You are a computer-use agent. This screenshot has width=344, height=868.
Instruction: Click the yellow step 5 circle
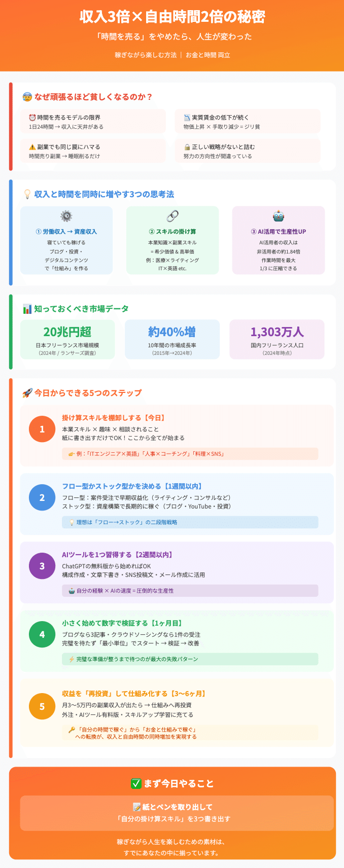pos(42,706)
